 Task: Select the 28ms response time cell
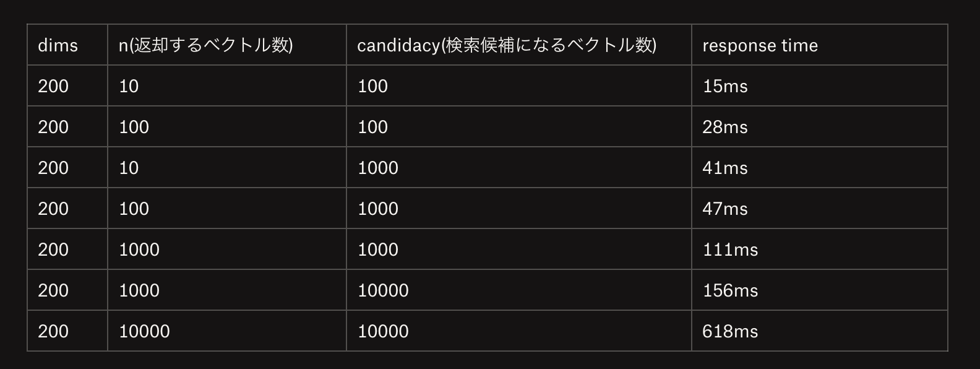pyautogui.click(x=820, y=126)
